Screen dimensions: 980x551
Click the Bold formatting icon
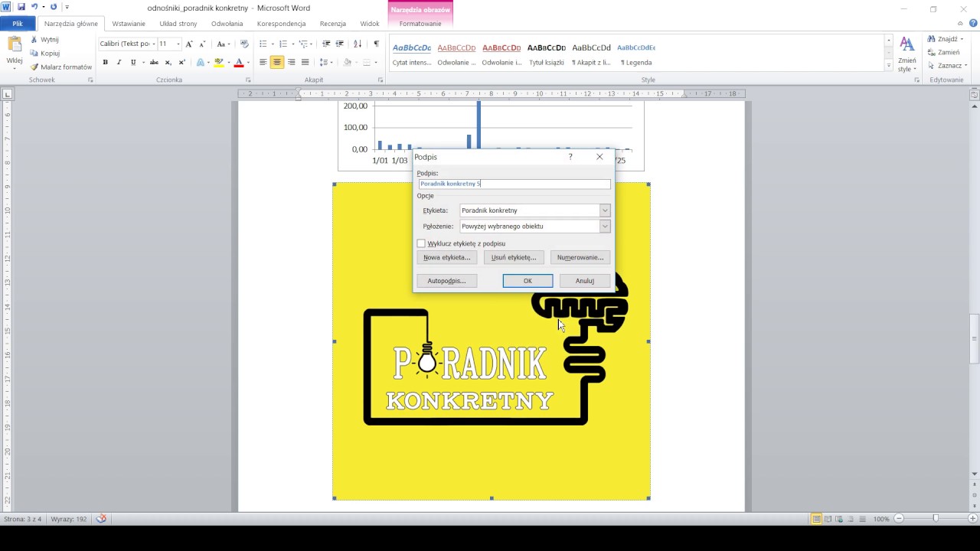click(x=105, y=62)
